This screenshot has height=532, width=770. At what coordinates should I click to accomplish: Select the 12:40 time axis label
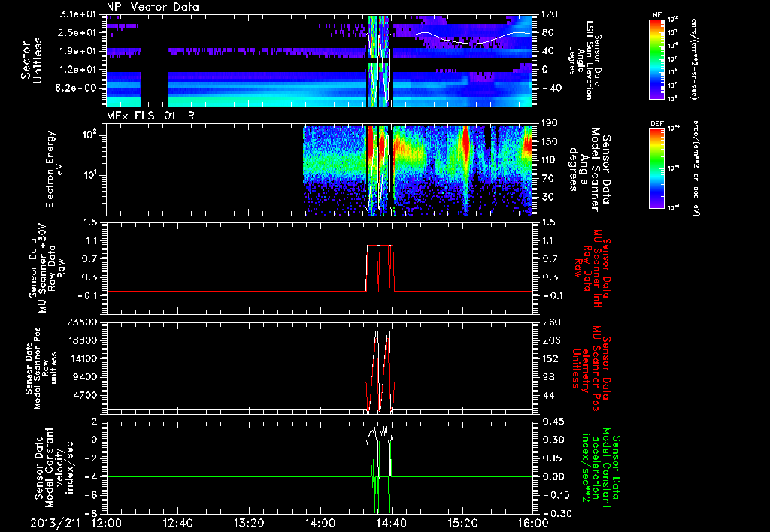point(177,522)
